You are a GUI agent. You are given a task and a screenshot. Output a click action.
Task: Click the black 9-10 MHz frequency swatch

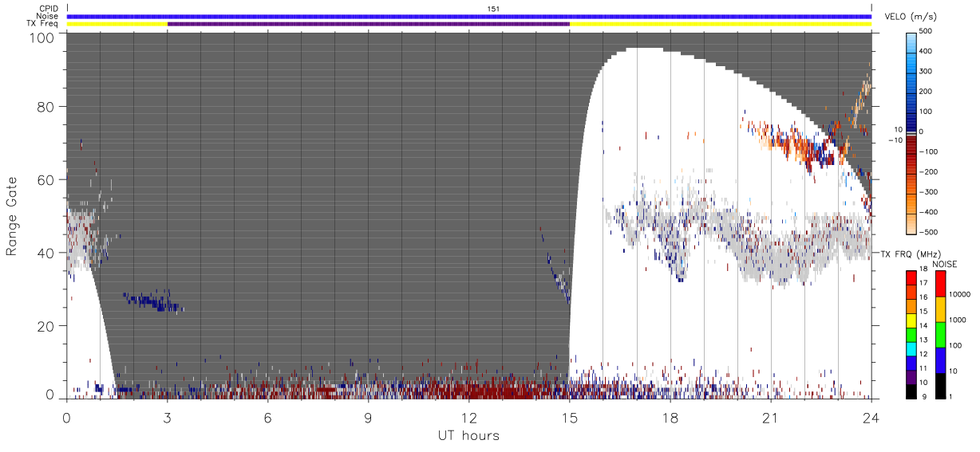pyautogui.click(x=911, y=391)
